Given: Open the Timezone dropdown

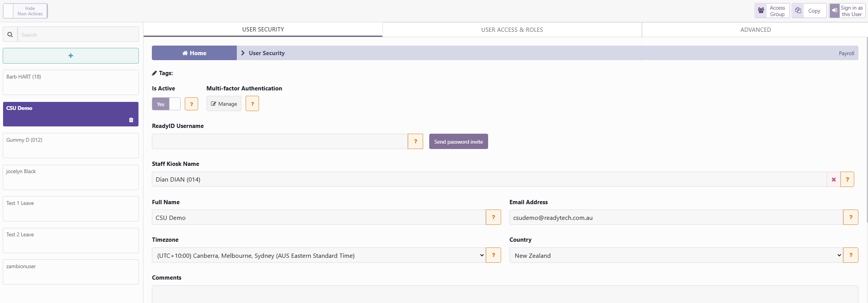Looking at the screenshot, I should [x=319, y=255].
